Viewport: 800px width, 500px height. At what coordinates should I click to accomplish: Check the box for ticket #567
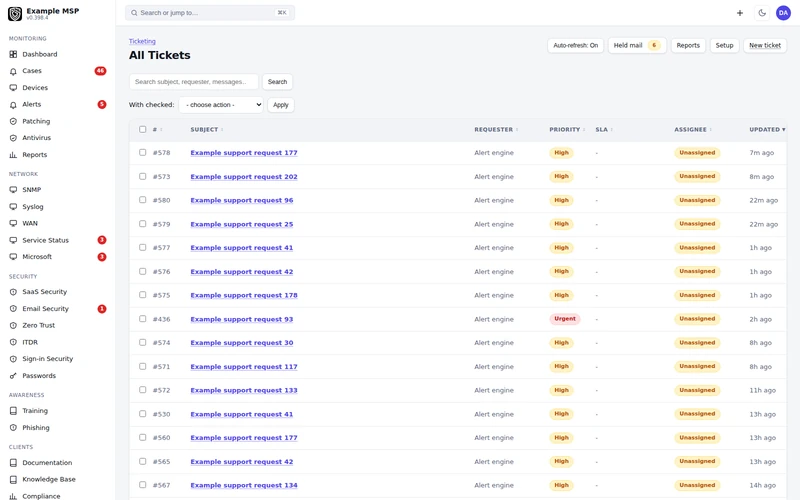(142, 485)
